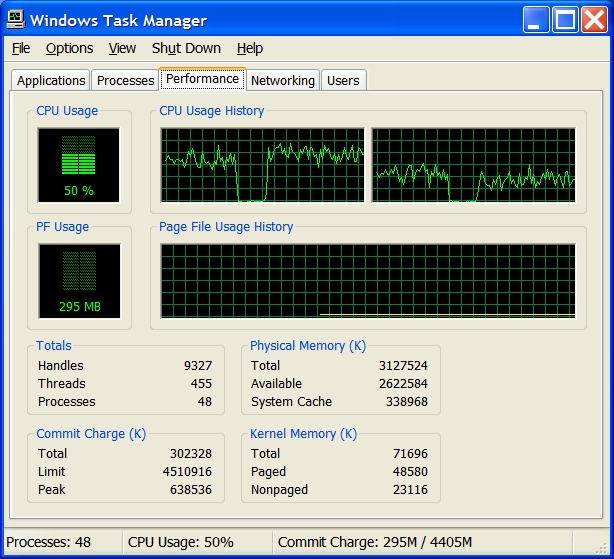Click the Kernel Memory (K) heading
Image resolution: width=614 pixels, height=559 pixels.
pyautogui.click(x=303, y=434)
